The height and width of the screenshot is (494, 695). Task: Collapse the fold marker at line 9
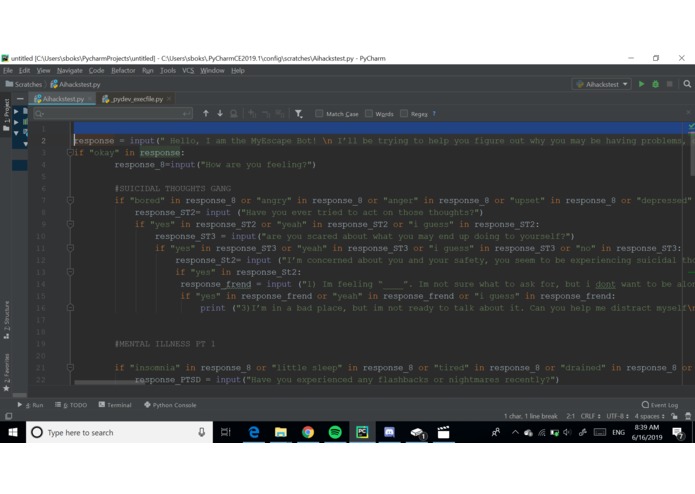[x=70, y=224]
